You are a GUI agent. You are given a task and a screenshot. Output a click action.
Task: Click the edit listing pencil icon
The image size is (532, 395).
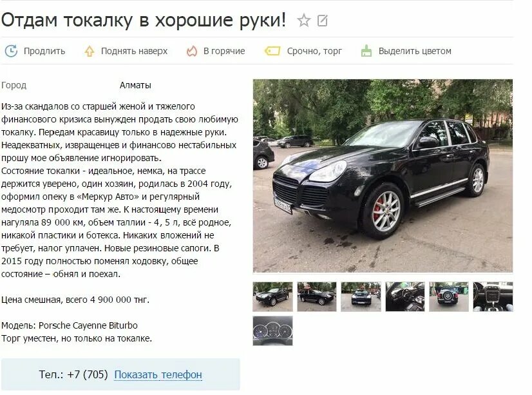point(322,21)
